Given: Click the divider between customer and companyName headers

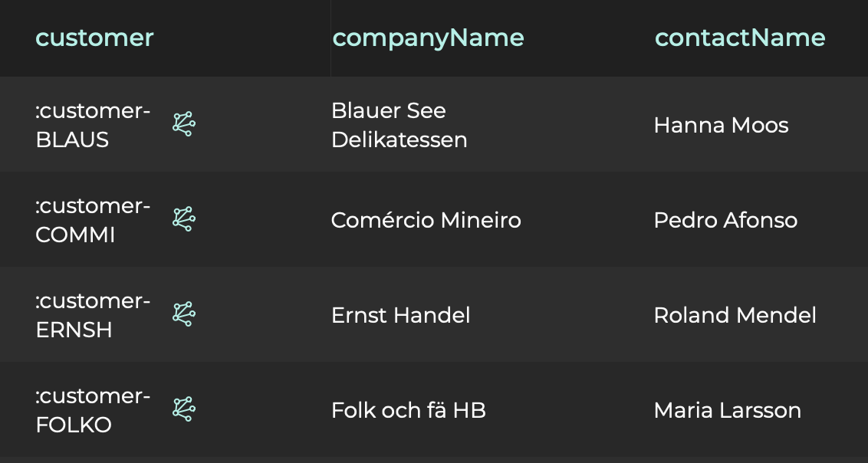Looking at the screenshot, I should point(330,38).
